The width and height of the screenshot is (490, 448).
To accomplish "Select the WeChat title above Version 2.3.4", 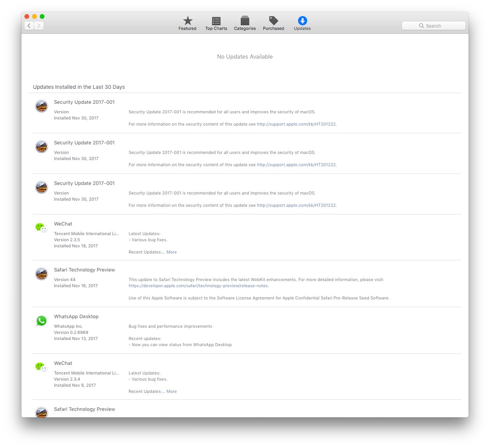I will (63, 363).
